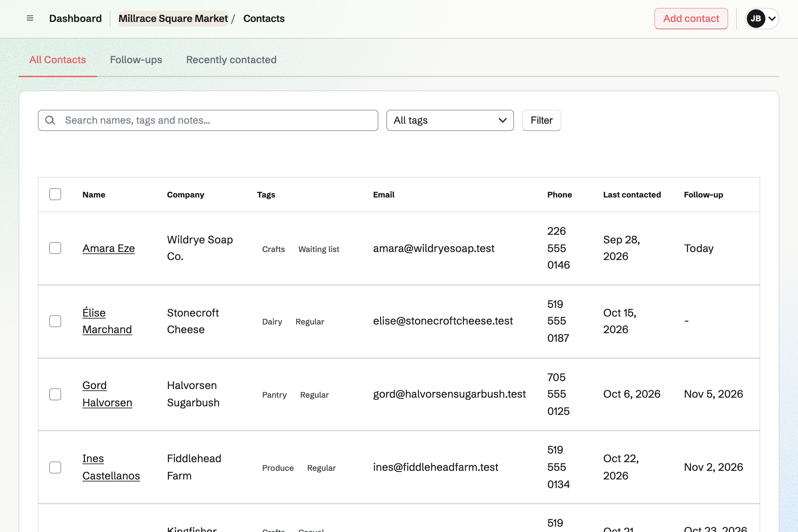
Task: Click the Produce tag
Action: click(278, 468)
